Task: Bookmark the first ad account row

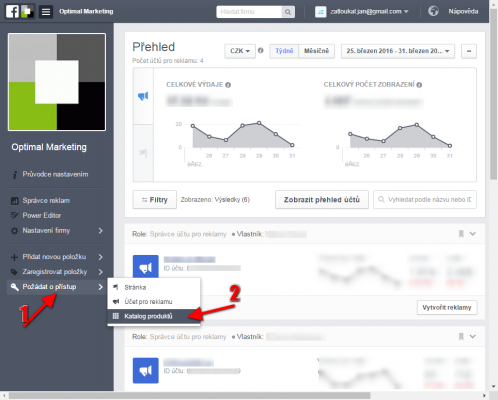Action: coord(461,234)
